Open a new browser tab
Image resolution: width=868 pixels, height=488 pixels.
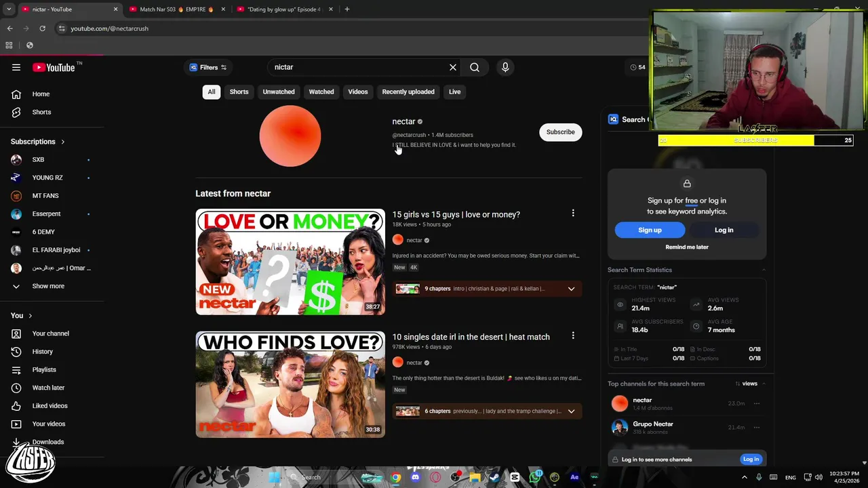coord(347,9)
